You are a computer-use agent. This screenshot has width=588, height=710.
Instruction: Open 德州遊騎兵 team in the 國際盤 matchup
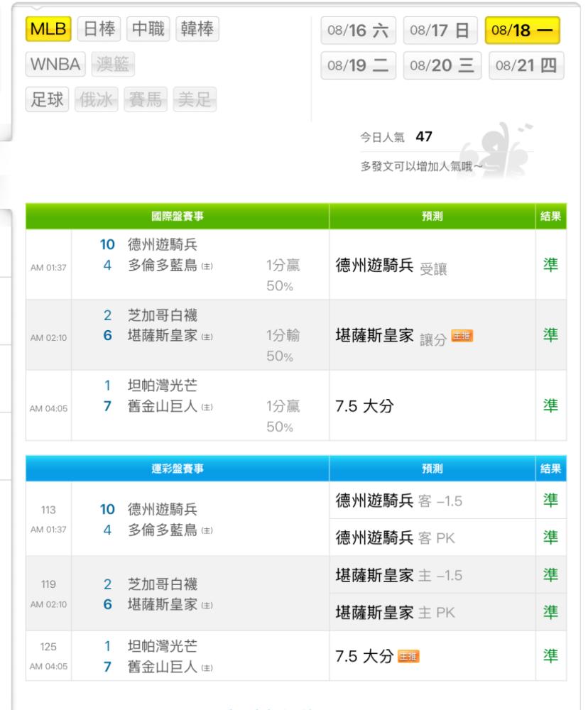click(x=163, y=244)
